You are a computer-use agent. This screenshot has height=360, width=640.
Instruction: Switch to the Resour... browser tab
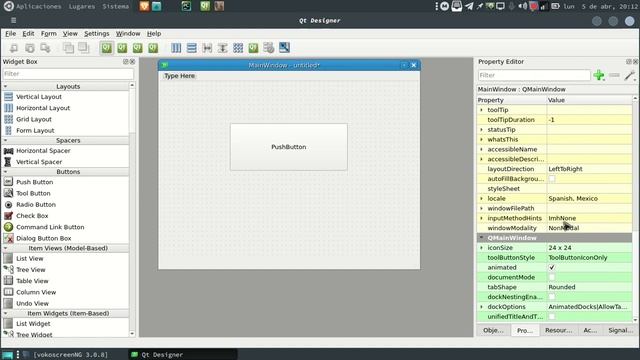point(558,330)
